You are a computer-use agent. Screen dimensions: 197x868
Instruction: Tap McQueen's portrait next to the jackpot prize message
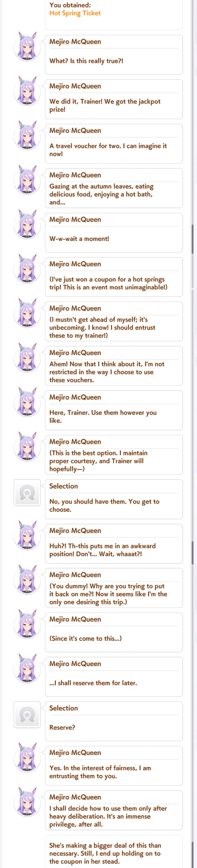pyautogui.click(x=27, y=91)
